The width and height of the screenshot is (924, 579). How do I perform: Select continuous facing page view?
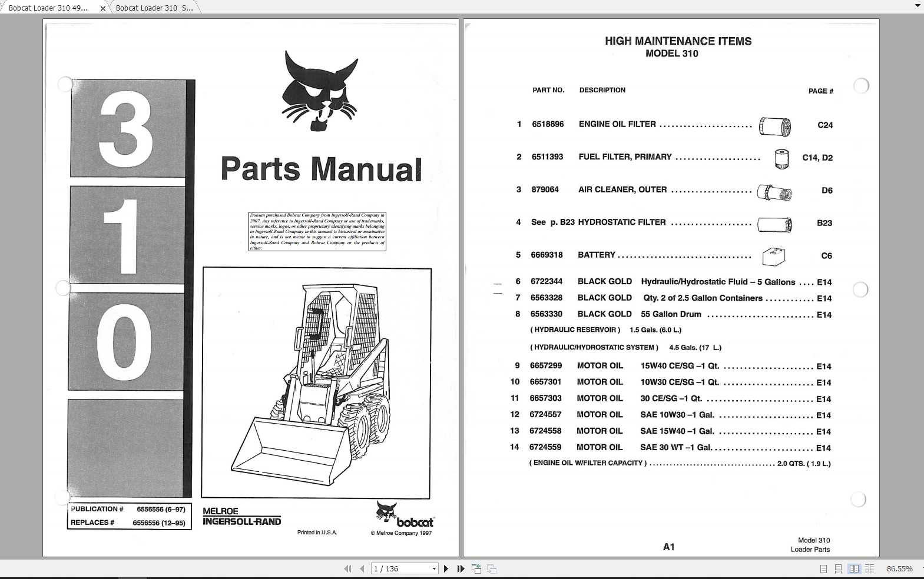(869, 569)
